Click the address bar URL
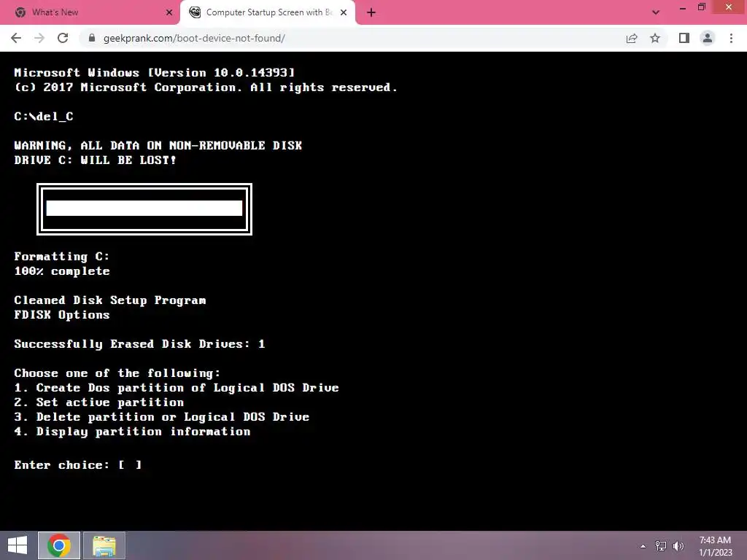The height and width of the screenshot is (560, 747). coord(194,38)
